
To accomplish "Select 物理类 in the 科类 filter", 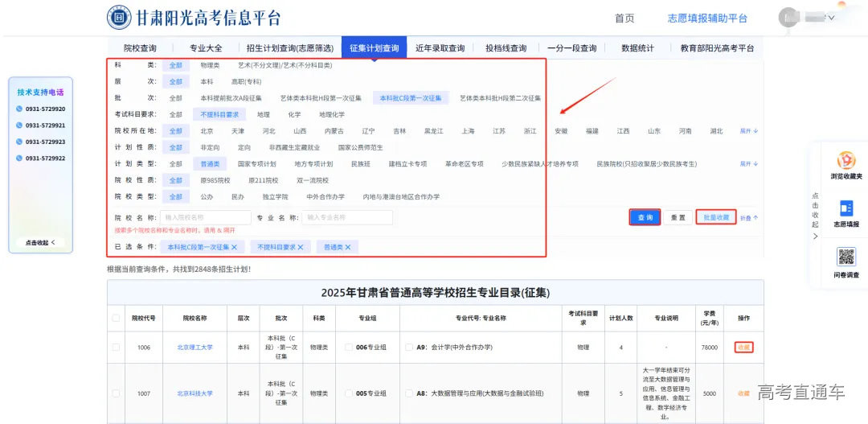I will [210, 65].
